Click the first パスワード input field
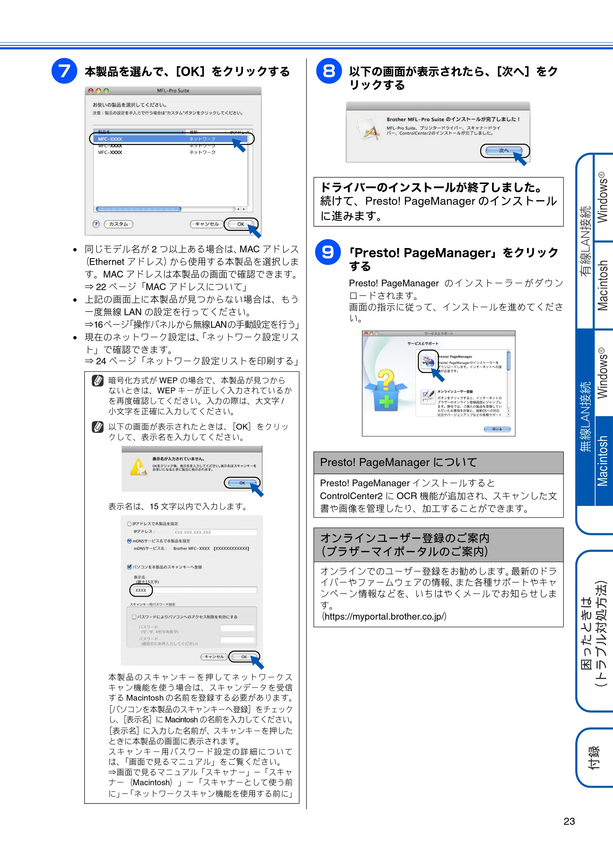Image resolution: width=613 pixels, height=868 pixels. pyautogui.click(x=237, y=628)
